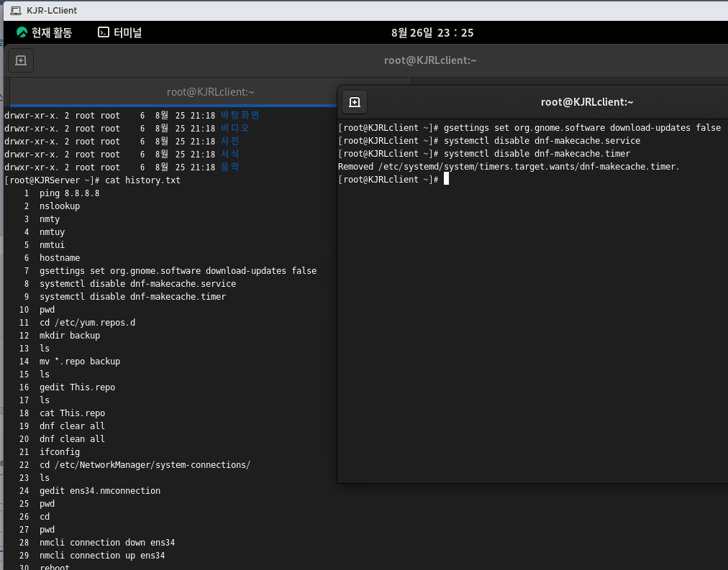Click the 비디오 directory name

[x=235, y=128]
